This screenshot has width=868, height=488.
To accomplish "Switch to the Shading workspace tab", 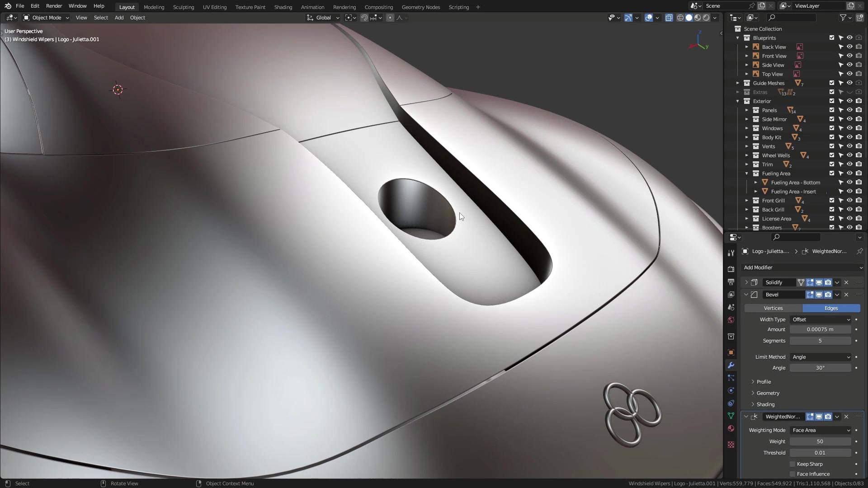I will (283, 7).
